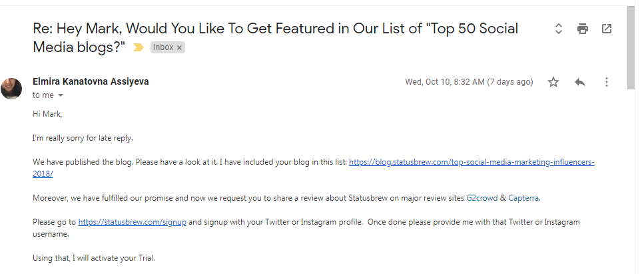Open the Capterra review site link
The width and height of the screenshot is (644, 274).
click(x=526, y=198)
